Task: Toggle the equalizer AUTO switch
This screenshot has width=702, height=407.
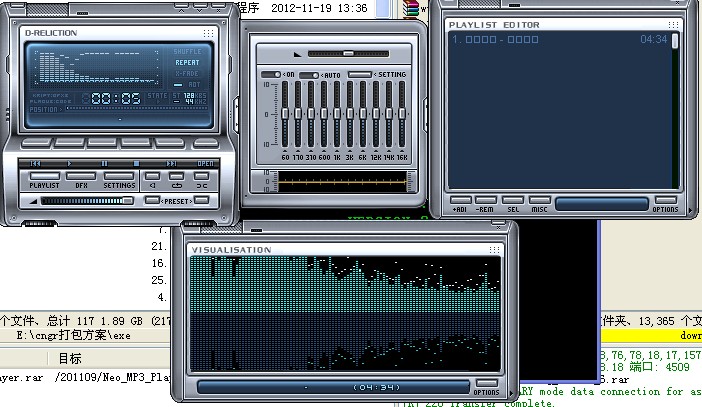Action: tap(309, 75)
